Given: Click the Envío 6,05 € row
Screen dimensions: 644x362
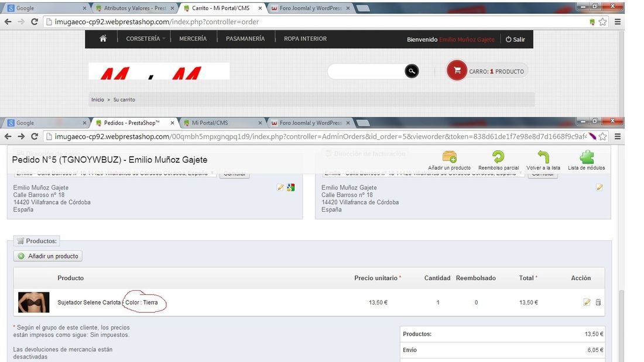Looking at the screenshot, I should pos(503,350).
